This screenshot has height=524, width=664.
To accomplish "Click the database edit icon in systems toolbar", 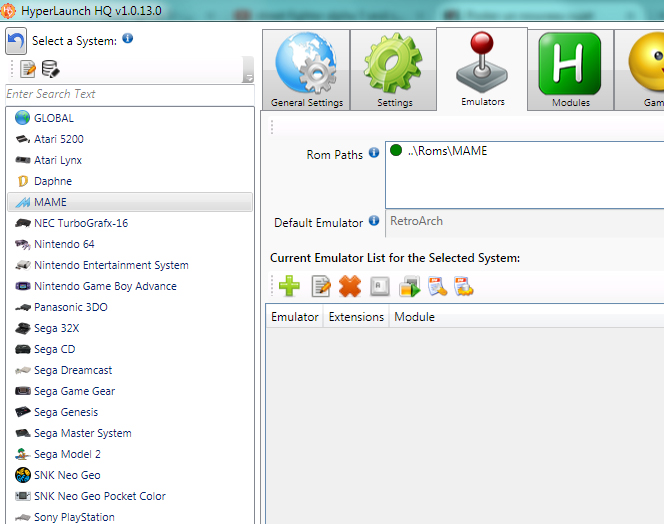I will tap(50, 69).
